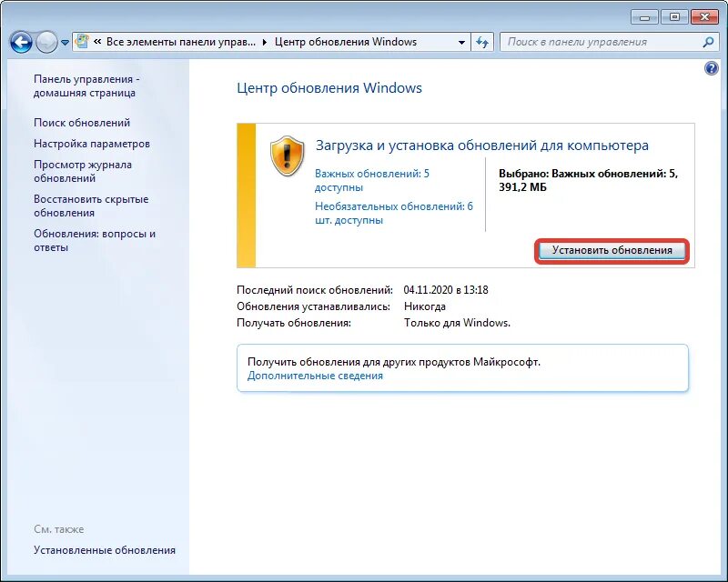Open Обновления: вопросы и ответы
The image size is (728, 582).
pyautogui.click(x=95, y=240)
